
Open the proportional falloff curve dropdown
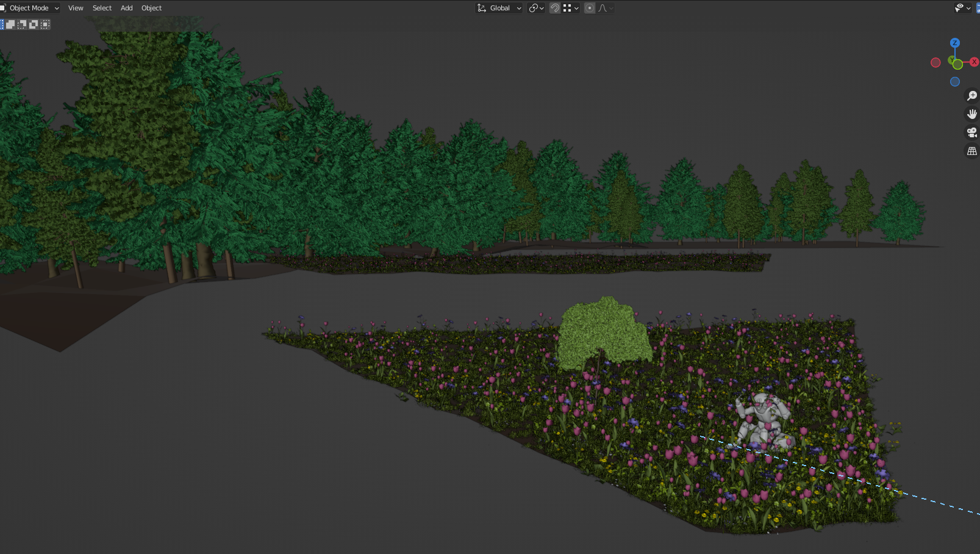coord(606,8)
